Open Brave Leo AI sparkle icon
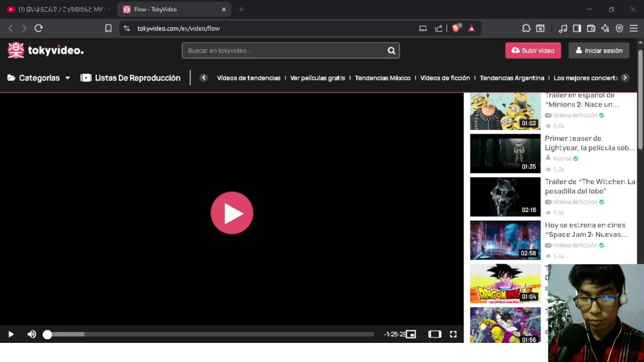This screenshot has width=644, height=362. pyautogui.click(x=605, y=28)
